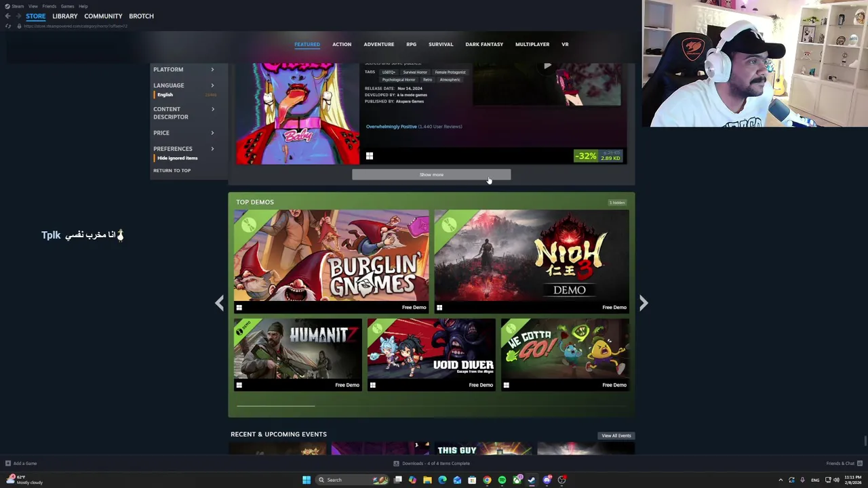
Task: Launch Microsoft Edge from the taskbar
Action: 442,480
